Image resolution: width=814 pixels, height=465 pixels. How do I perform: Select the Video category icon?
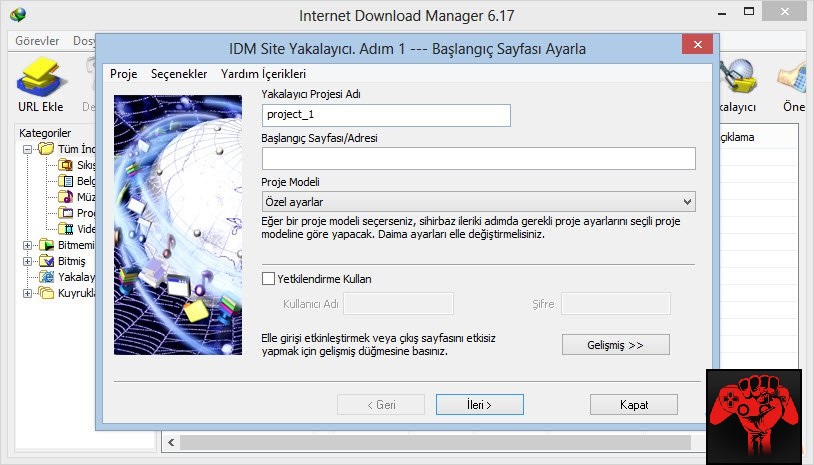(65, 229)
